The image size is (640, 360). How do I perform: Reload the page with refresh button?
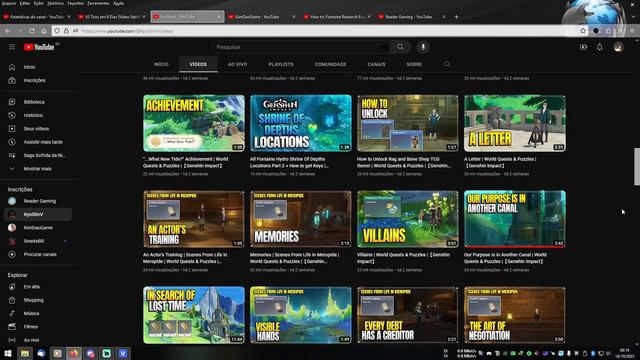tap(32, 31)
